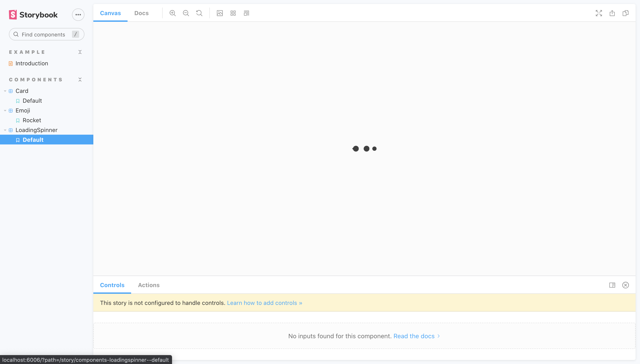Change addons panel orientation
The width and height of the screenshot is (640, 364).
(612, 285)
